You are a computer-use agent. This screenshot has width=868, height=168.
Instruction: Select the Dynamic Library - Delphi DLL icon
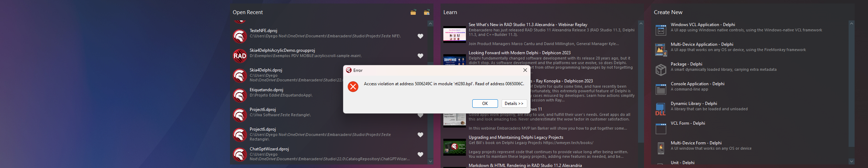[x=661, y=109]
